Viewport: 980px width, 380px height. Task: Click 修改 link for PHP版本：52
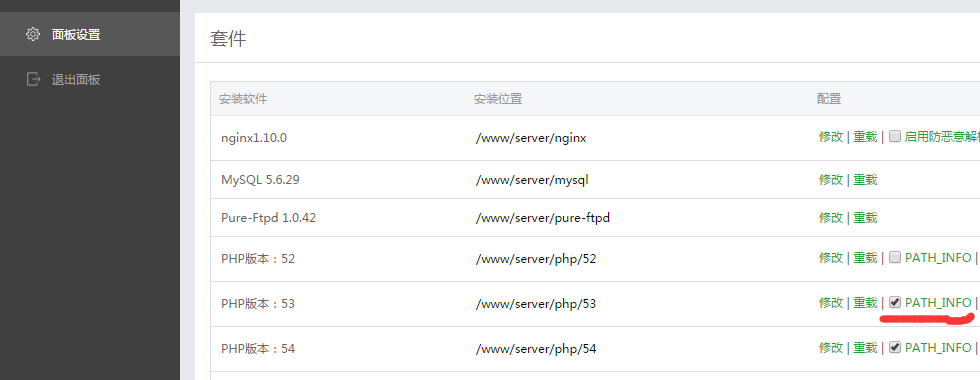(x=831, y=258)
